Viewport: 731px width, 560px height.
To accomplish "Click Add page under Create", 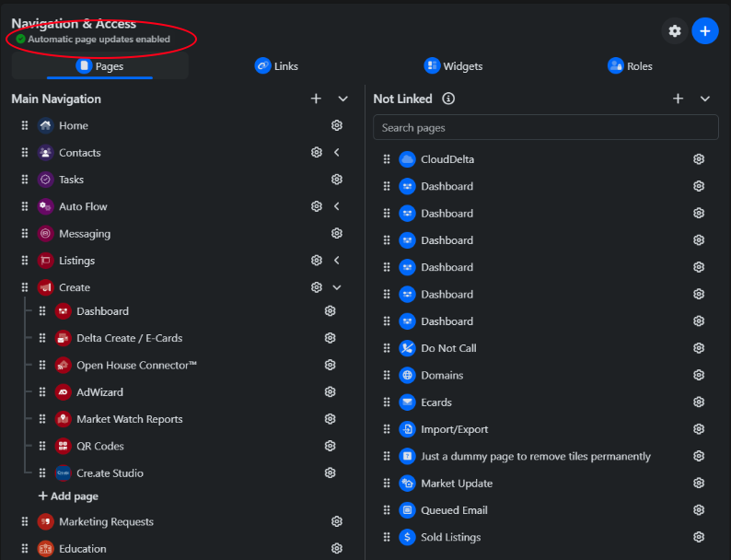I will pyautogui.click(x=68, y=496).
